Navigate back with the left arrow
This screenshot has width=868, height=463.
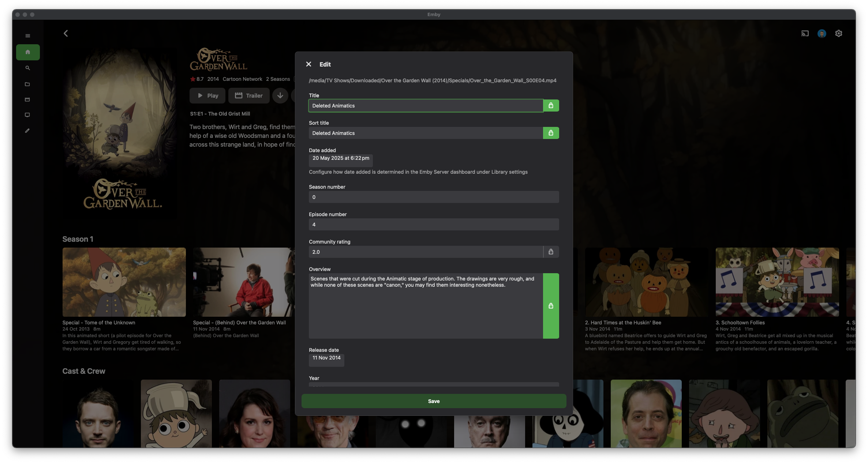click(66, 34)
